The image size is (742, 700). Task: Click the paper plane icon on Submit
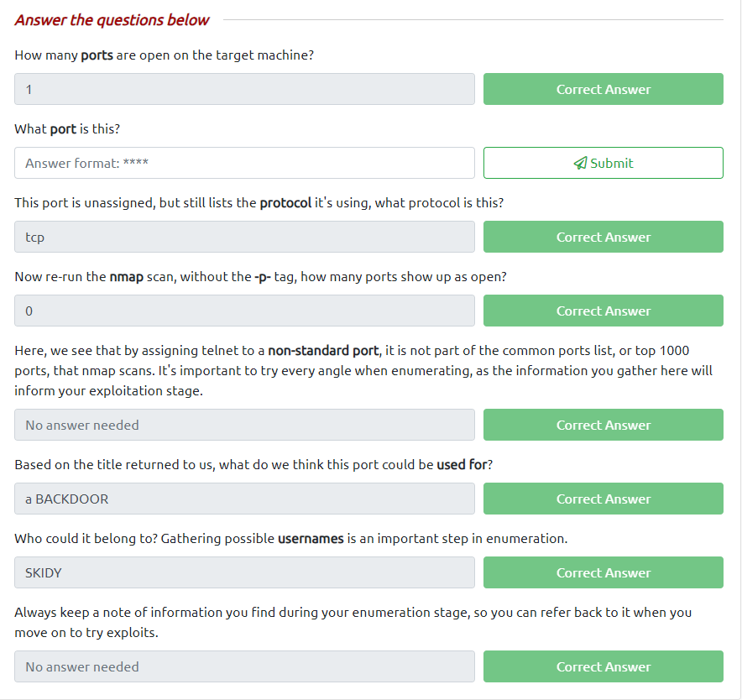(x=580, y=164)
